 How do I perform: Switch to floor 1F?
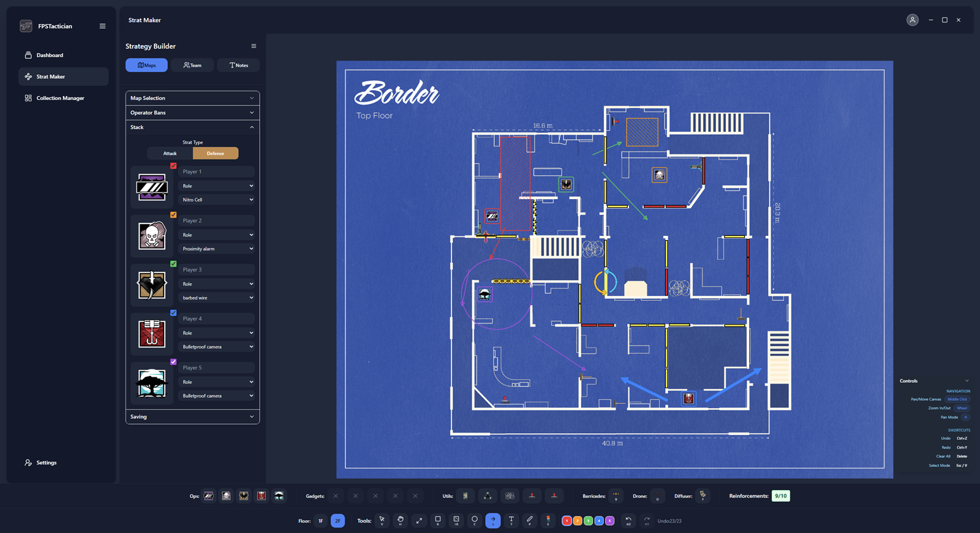click(320, 521)
